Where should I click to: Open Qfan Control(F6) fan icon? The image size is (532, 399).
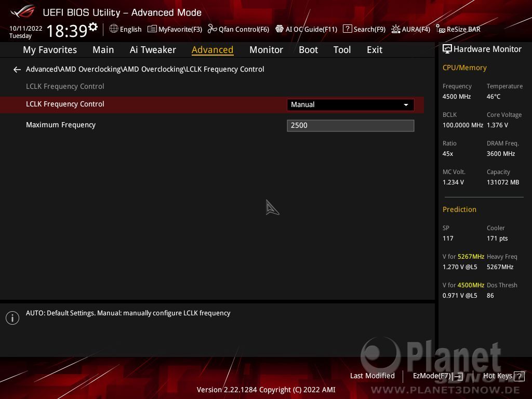click(212, 29)
